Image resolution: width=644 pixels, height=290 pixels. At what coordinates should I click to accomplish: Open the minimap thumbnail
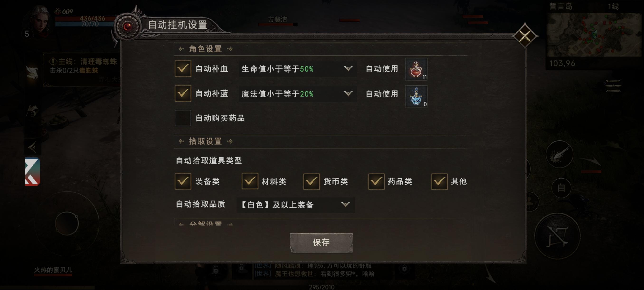coord(594,34)
